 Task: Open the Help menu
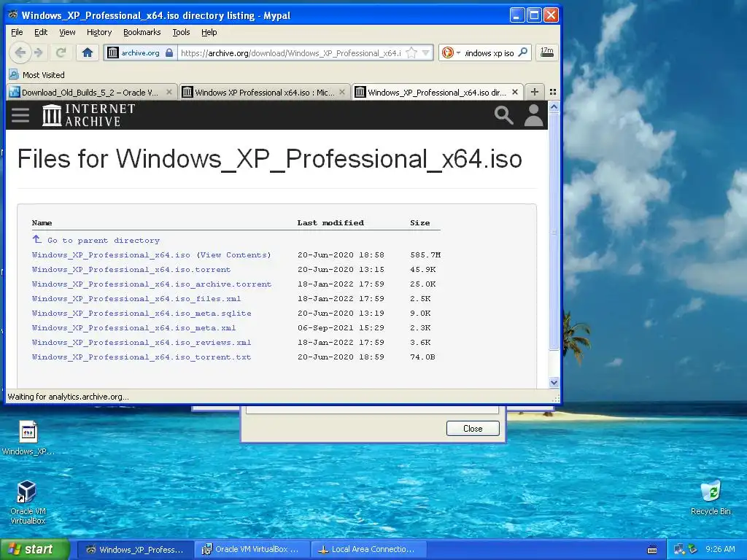pos(209,32)
